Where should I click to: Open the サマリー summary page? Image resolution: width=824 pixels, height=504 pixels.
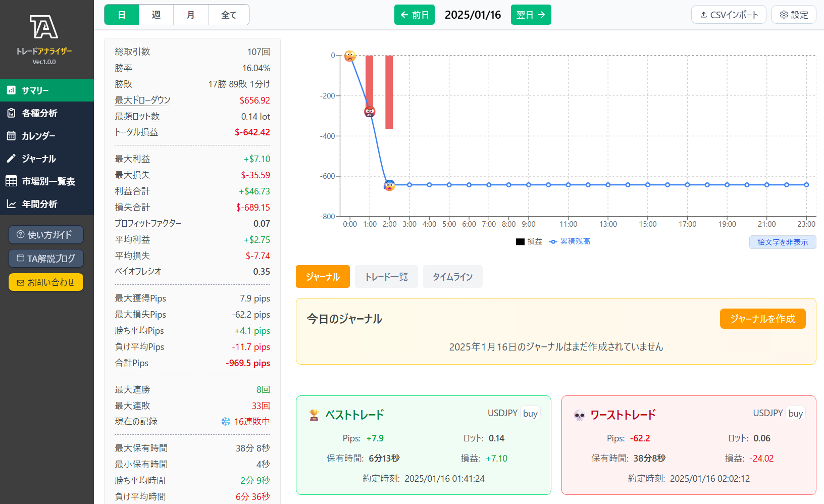46,90
